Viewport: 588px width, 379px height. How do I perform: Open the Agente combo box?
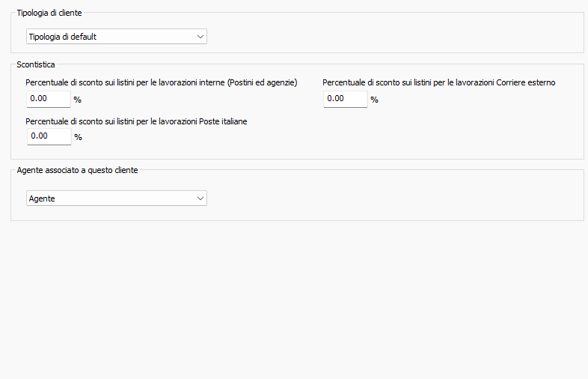[116, 198]
